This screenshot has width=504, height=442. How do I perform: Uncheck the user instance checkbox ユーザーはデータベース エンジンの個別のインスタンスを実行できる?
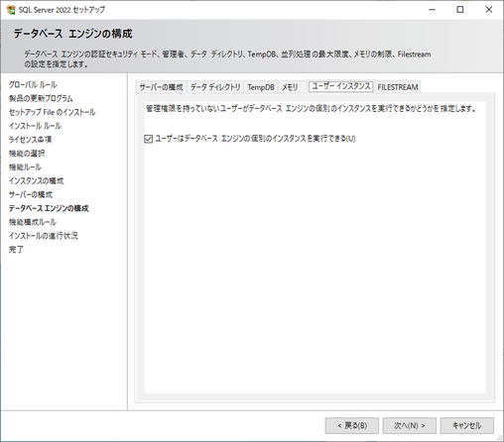pos(149,139)
